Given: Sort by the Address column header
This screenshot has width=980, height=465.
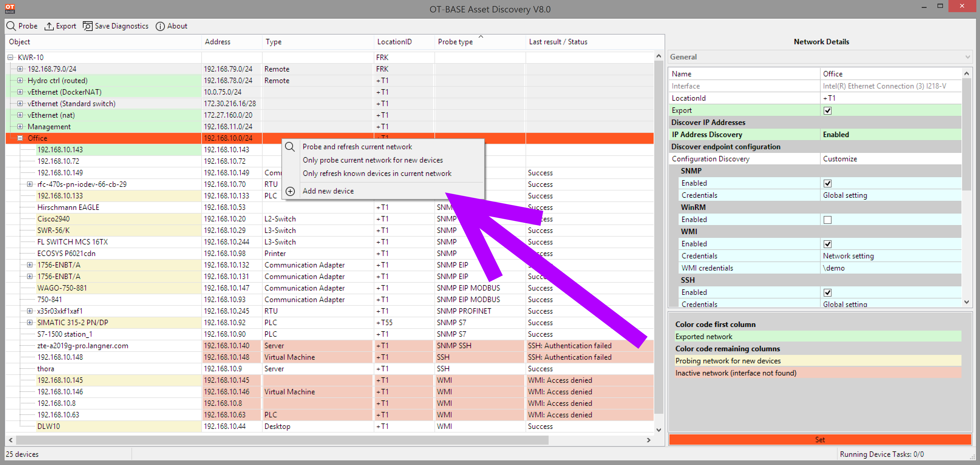Looking at the screenshot, I should click(232, 42).
